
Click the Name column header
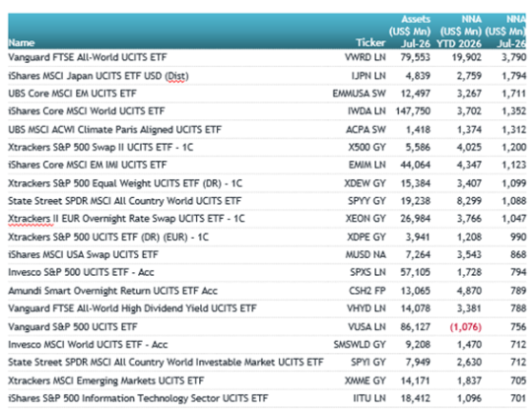click(x=22, y=43)
